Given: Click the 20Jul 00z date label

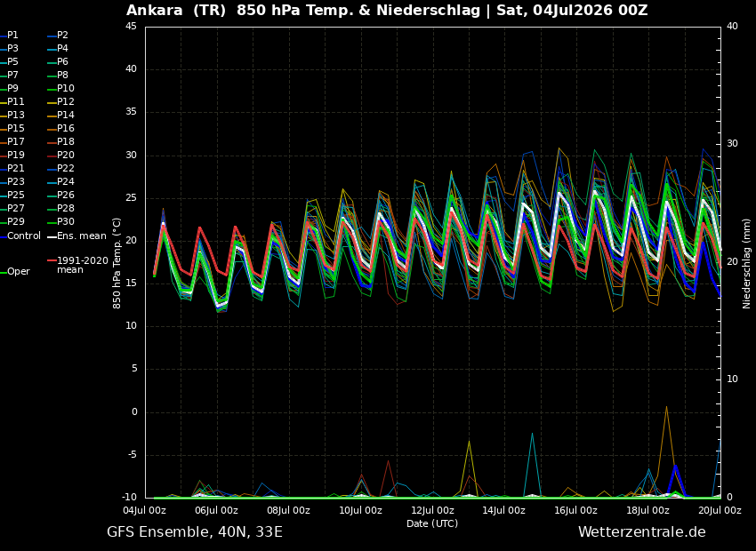Looking at the screenshot, I should coord(720,510).
